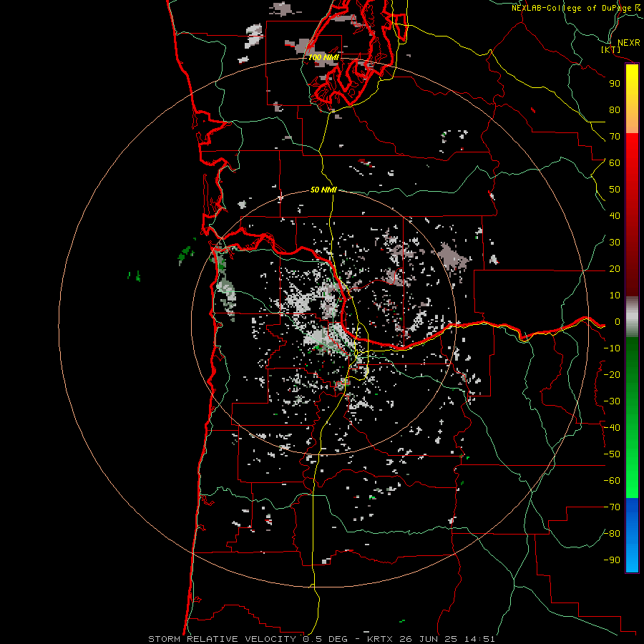The height and width of the screenshot is (644, 644).
Task: Click the positive 90 knot scale label
Action: click(x=615, y=84)
